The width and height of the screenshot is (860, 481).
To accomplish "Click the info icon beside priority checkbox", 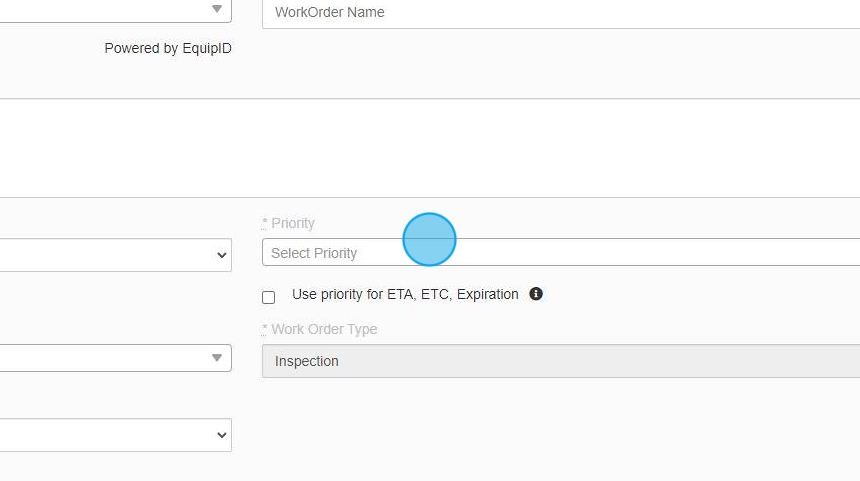I will click(536, 294).
